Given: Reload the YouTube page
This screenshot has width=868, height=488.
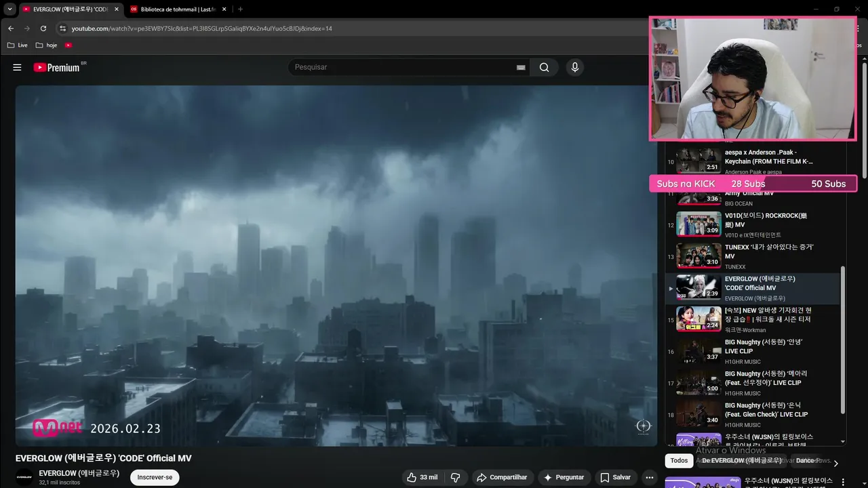Looking at the screenshot, I should (43, 28).
